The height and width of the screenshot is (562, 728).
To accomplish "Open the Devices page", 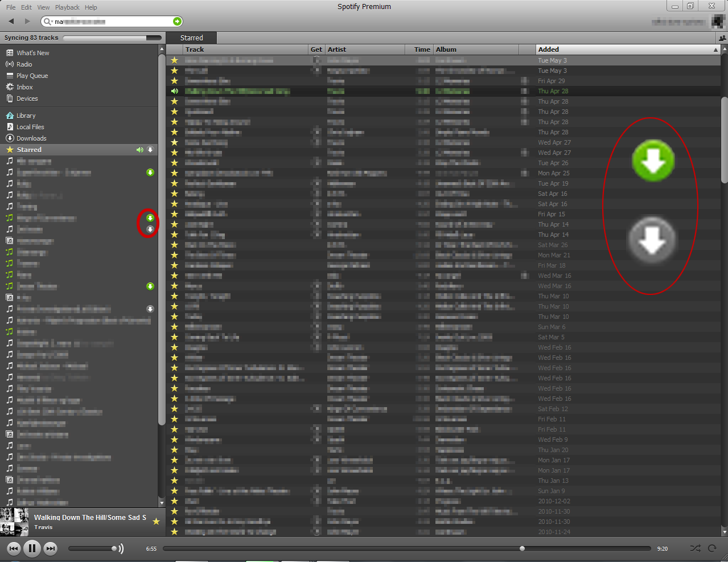I will (x=27, y=99).
